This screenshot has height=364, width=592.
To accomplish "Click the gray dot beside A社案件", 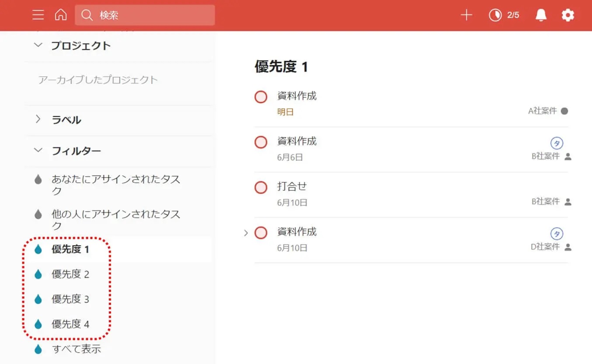I will (x=564, y=111).
